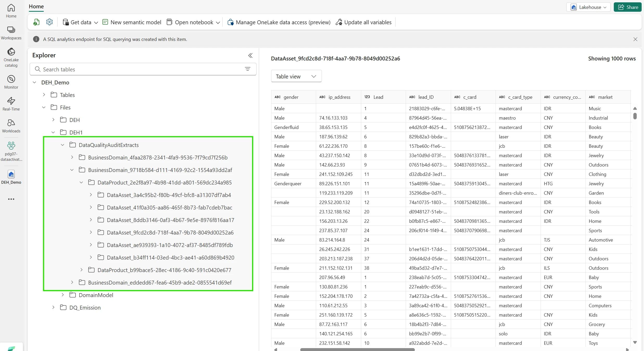Click the refresh lakehouse icon
The height and width of the screenshot is (351, 644).
click(x=36, y=22)
